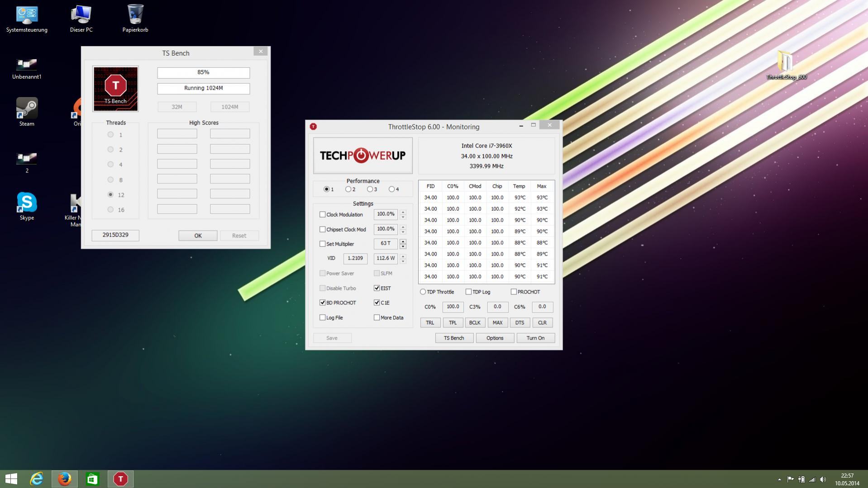Uncheck BD PROCHOT checkbox

click(323, 303)
